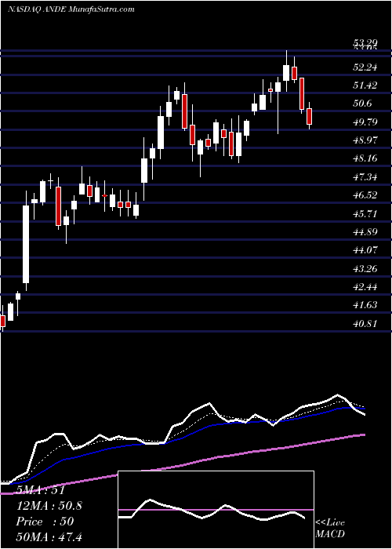The width and height of the screenshot is (392, 549).
Task: Click the 44.07 price label
Action: coord(365,250)
